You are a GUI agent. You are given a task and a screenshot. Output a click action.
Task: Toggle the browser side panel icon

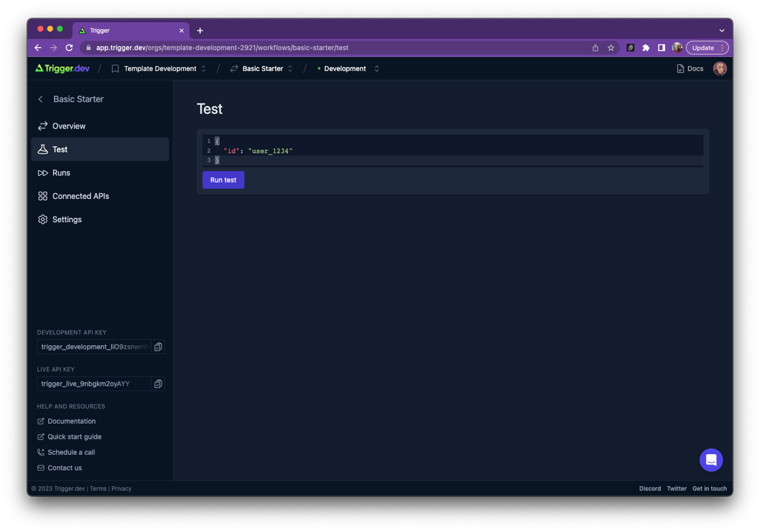pyautogui.click(x=661, y=47)
